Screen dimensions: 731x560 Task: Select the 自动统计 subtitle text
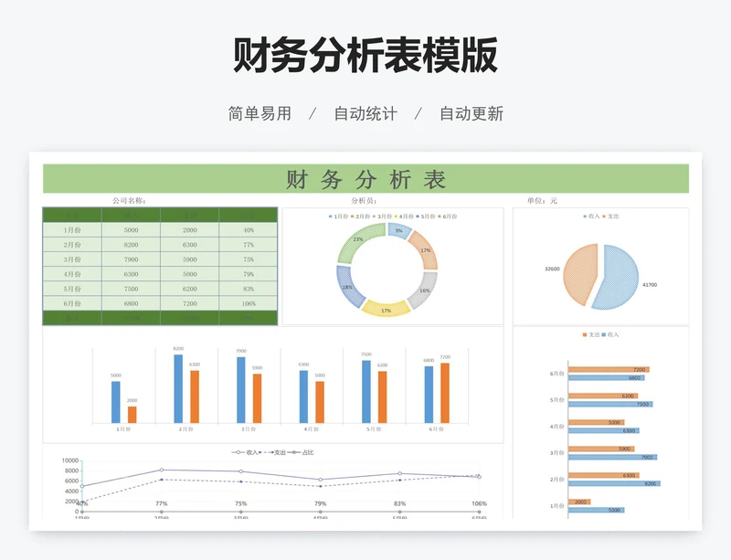point(365,113)
